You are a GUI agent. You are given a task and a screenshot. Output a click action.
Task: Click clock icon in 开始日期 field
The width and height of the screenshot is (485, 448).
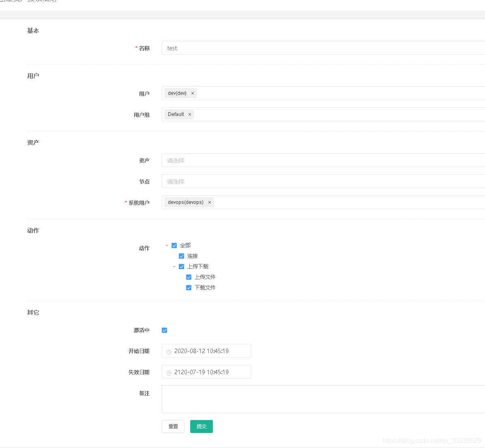click(x=169, y=352)
